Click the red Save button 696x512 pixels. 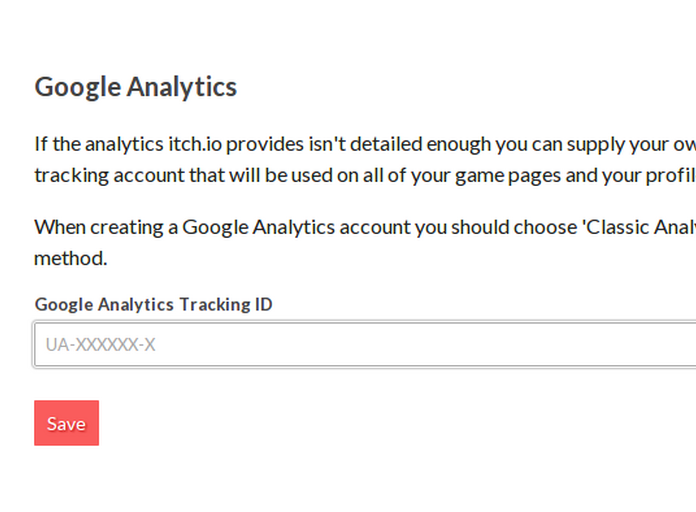coord(66,423)
